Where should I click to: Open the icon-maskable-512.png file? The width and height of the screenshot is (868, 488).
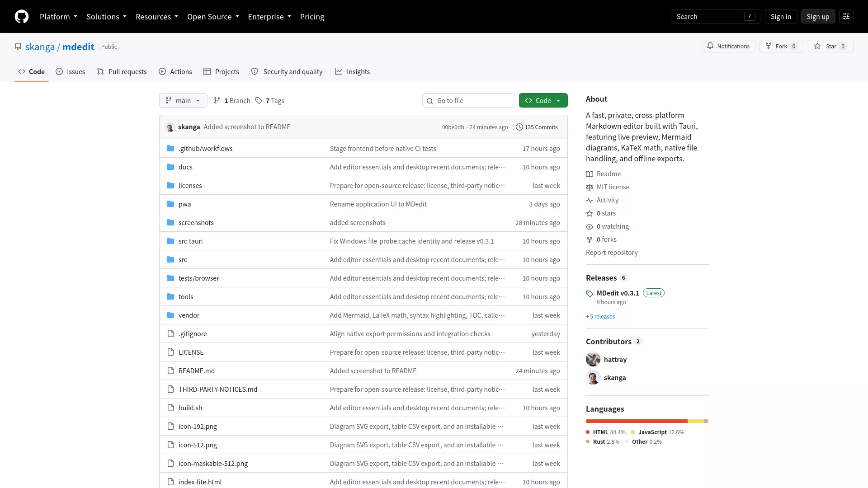point(213,464)
